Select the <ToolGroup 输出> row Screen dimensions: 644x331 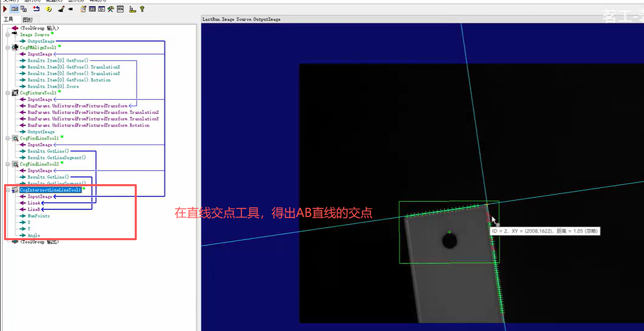point(39,242)
